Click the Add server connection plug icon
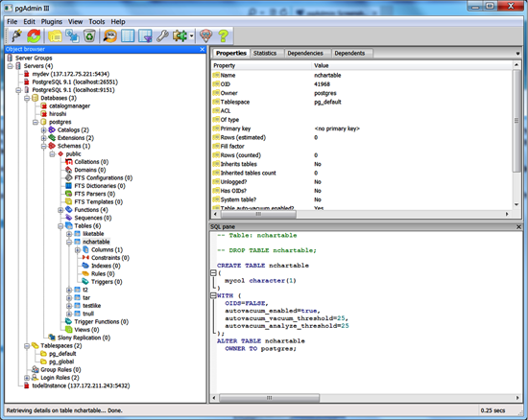This screenshot has height=420, width=528. point(16,35)
